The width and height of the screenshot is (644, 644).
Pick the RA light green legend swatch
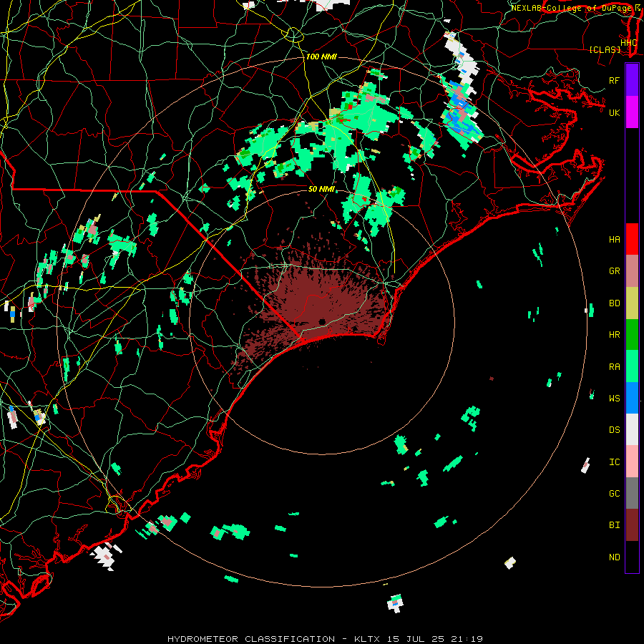pos(632,366)
